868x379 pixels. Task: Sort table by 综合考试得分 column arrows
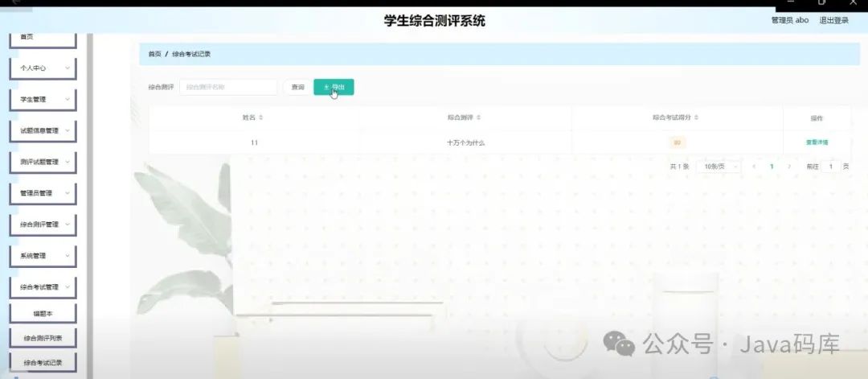[696, 118]
